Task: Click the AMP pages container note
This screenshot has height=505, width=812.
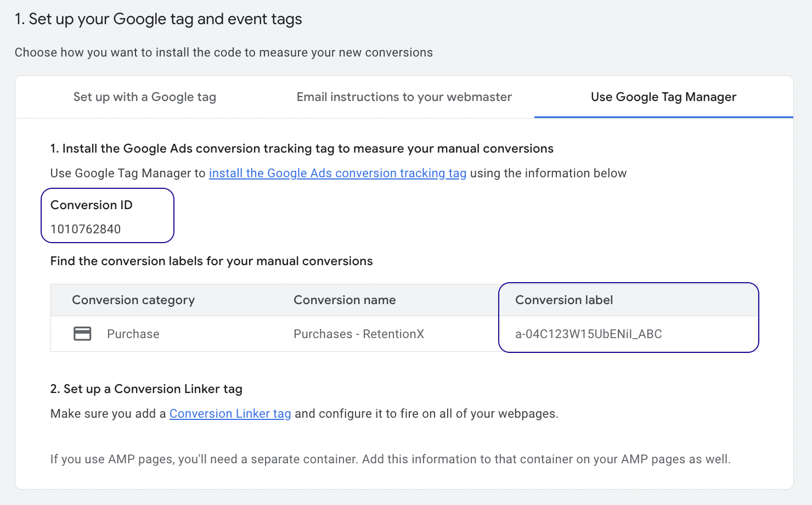Action: point(391,459)
